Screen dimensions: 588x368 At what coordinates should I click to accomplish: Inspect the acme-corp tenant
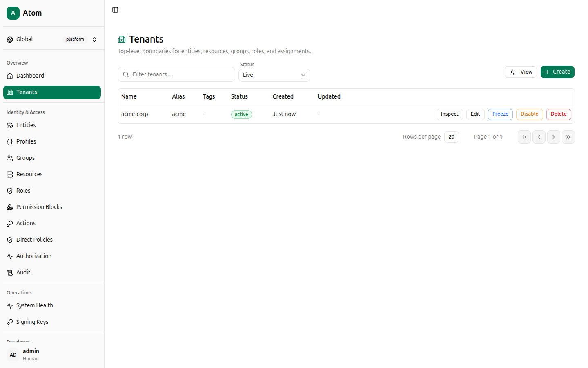450,114
